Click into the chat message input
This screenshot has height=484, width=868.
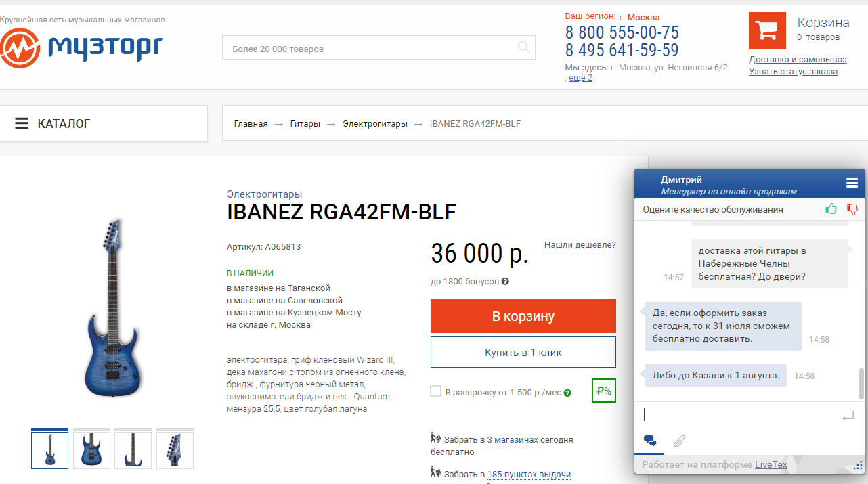(738, 415)
